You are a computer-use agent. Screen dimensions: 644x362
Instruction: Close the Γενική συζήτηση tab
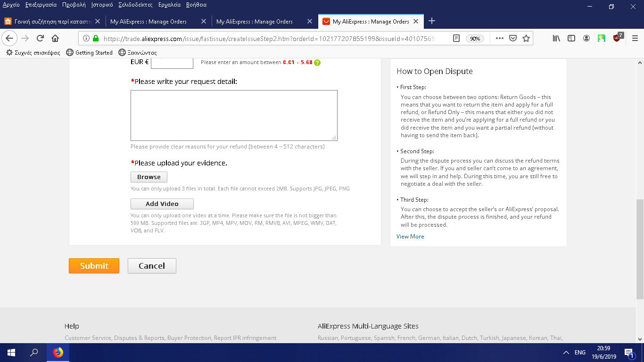(98, 22)
